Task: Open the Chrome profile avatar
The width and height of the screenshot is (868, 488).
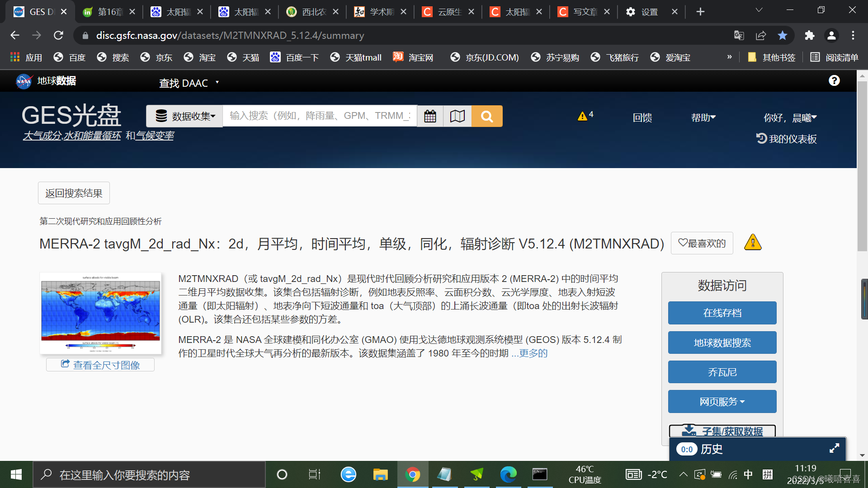Action: pyautogui.click(x=831, y=35)
